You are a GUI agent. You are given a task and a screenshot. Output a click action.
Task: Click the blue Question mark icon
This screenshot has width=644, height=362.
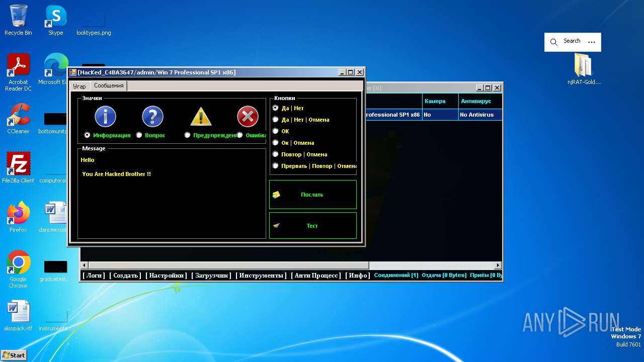(x=152, y=117)
